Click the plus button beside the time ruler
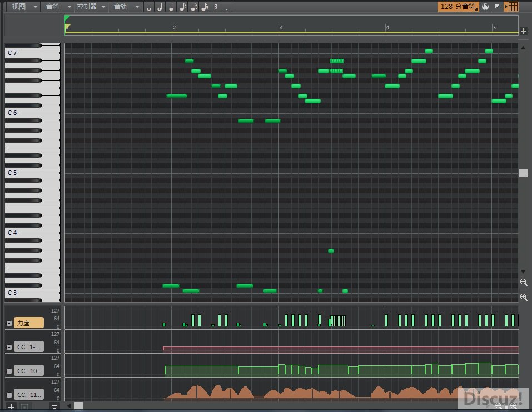The width and height of the screenshot is (532, 412). pyautogui.click(x=524, y=31)
